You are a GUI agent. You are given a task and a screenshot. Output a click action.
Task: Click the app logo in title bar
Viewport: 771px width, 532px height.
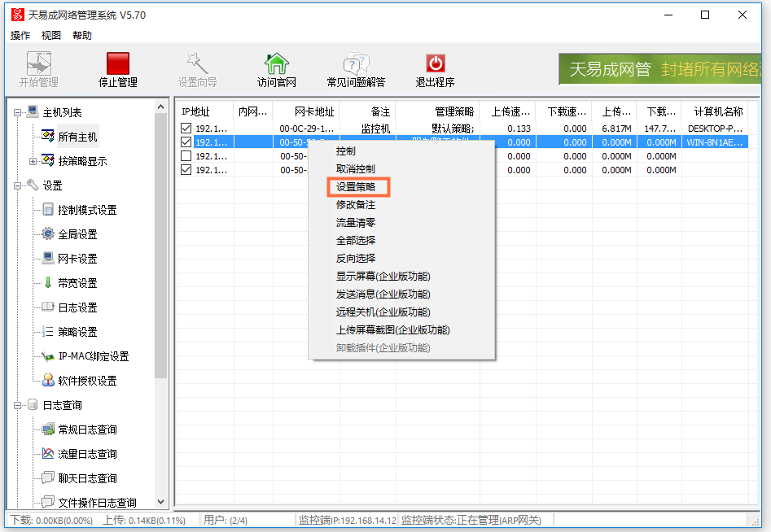click(18, 15)
